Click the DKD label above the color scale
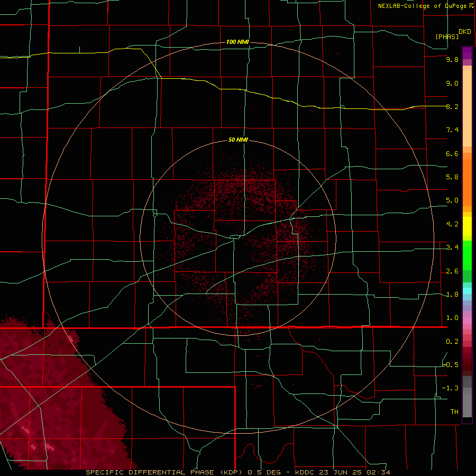Image resolution: width=476 pixels, height=476 pixels. coord(464,32)
